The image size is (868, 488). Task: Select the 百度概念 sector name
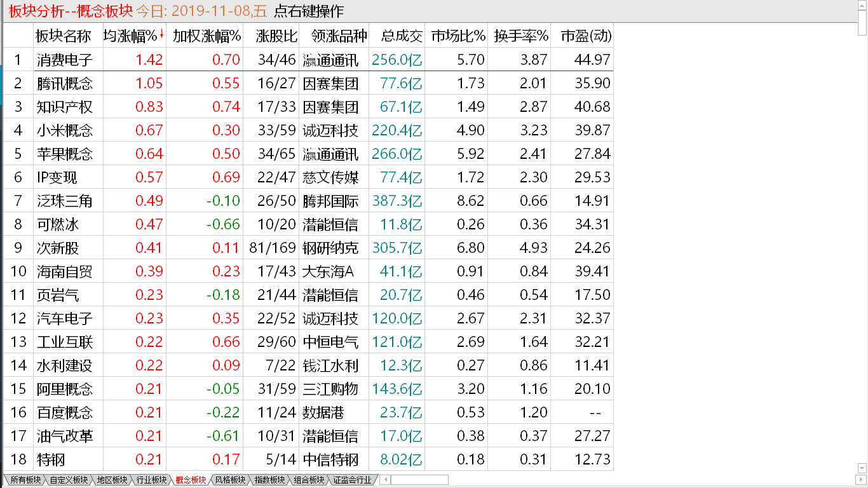[x=64, y=412]
